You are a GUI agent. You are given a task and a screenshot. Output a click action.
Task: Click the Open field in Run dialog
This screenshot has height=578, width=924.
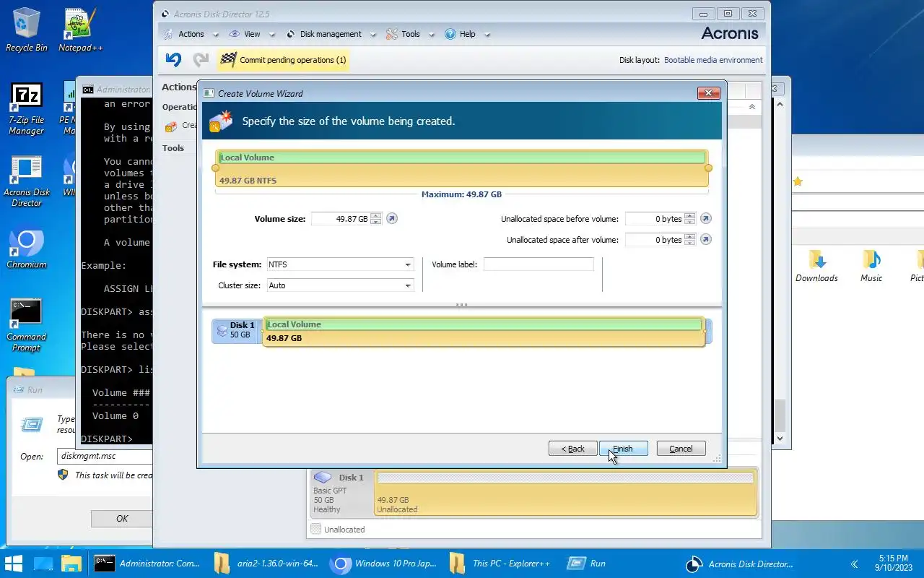coord(105,457)
